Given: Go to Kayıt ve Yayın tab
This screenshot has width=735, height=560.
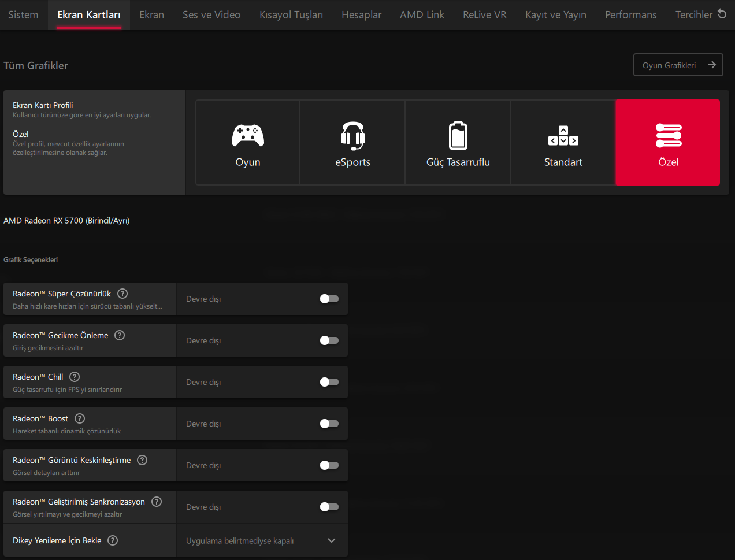Looking at the screenshot, I should click(x=556, y=14).
